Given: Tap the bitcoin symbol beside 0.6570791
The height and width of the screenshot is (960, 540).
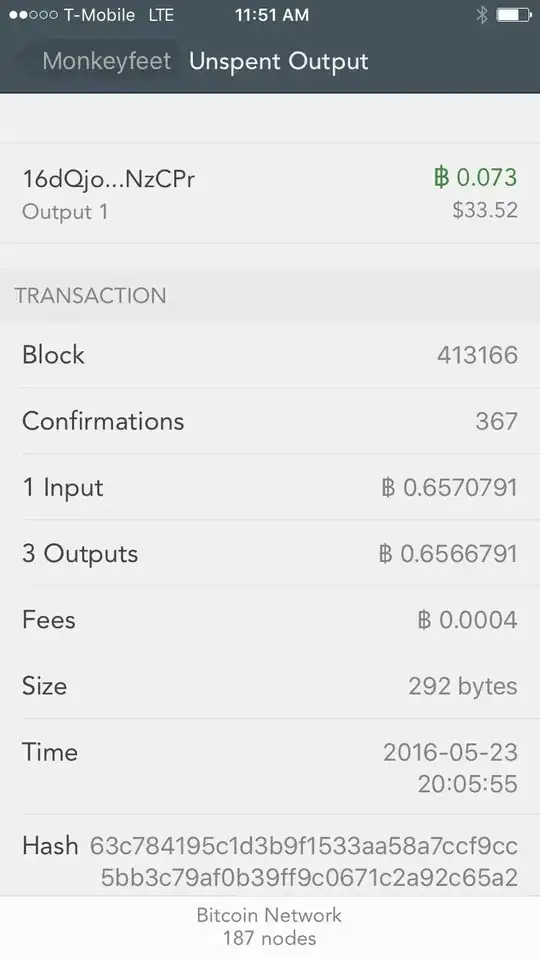Looking at the screenshot, I should [x=388, y=487].
